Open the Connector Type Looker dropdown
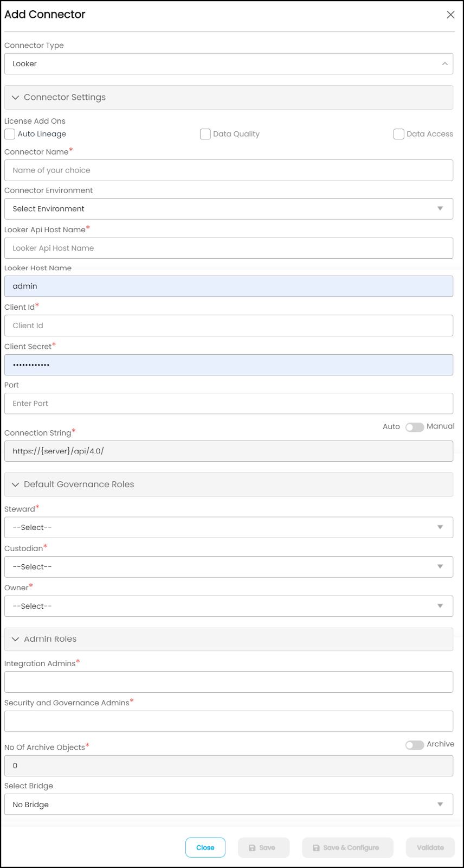464x868 pixels. coord(229,63)
